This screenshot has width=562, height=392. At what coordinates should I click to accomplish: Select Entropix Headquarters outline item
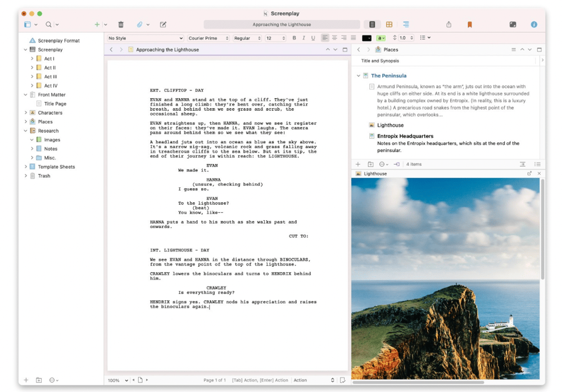point(405,136)
